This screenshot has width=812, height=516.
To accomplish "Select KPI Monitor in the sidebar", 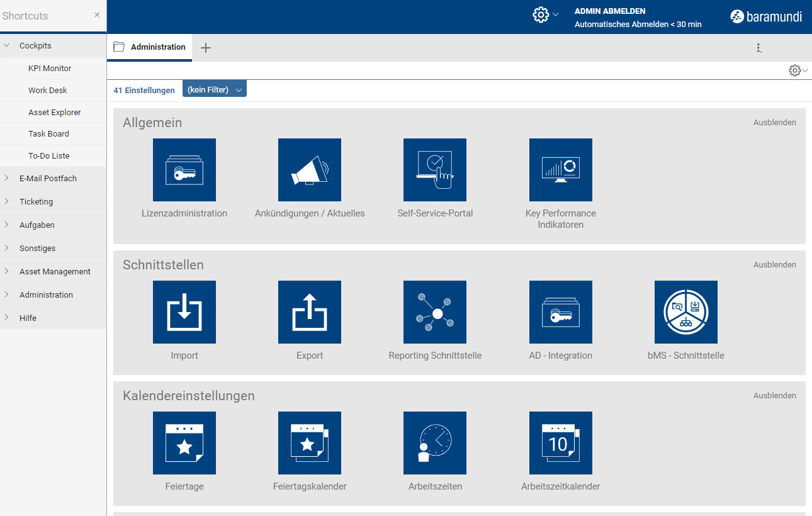I will pyautogui.click(x=50, y=68).
